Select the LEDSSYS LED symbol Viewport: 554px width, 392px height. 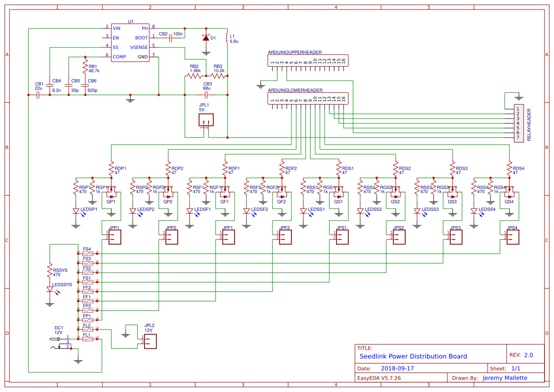pos(51,290)
